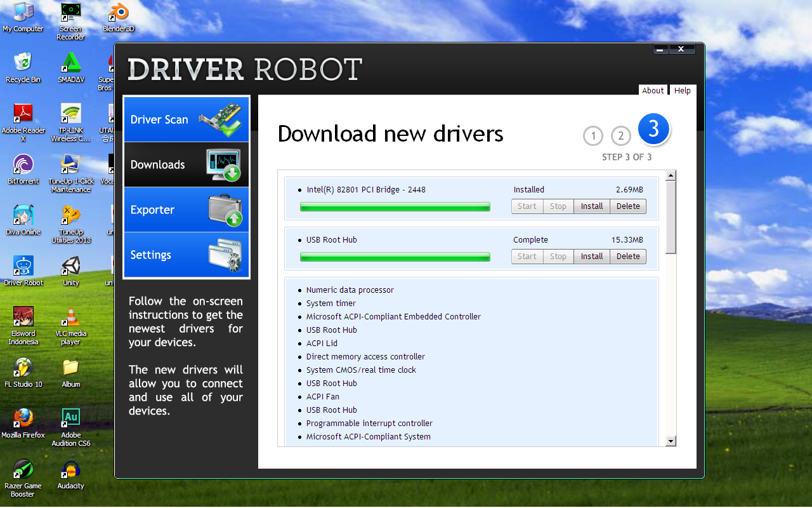Screen dimensions: 812x508
Task: Click the Intel 82801 PCI Bridge progress bar
Action: click(x=395, y=206)
